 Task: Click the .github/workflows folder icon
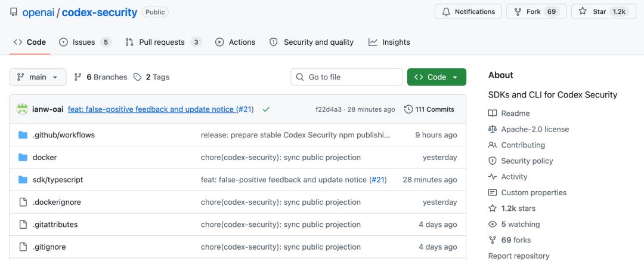coord(23,135)
